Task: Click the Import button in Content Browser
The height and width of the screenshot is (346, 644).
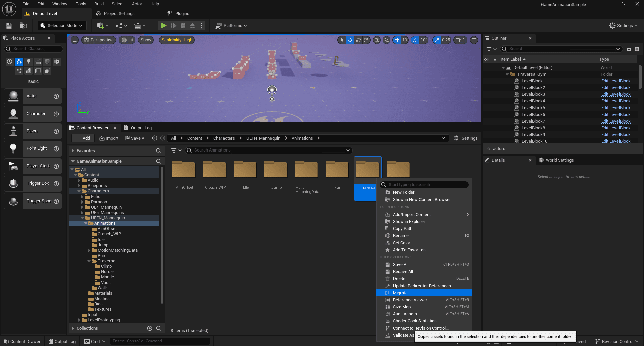Action: tap(109, 138)
